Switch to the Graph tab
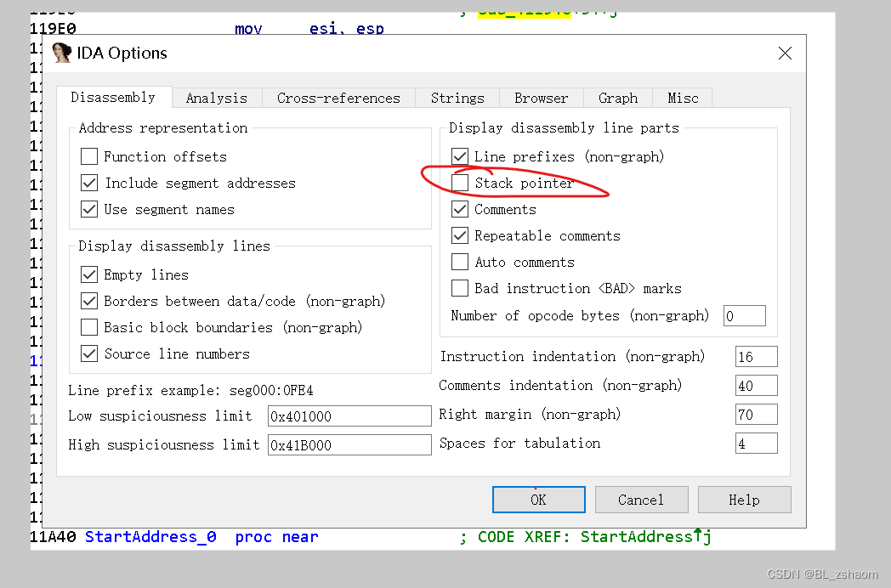This screenshot has width=891, height=588. (x=618, y=99)
